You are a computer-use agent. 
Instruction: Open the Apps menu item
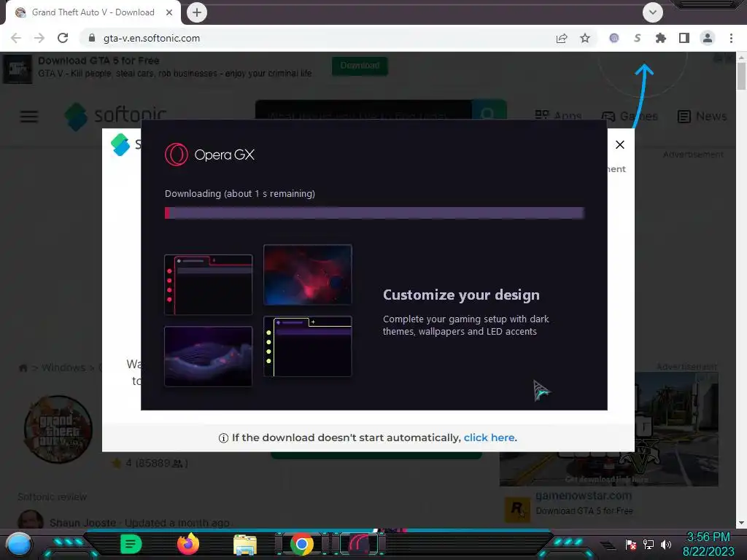click(x=558, y=116)
